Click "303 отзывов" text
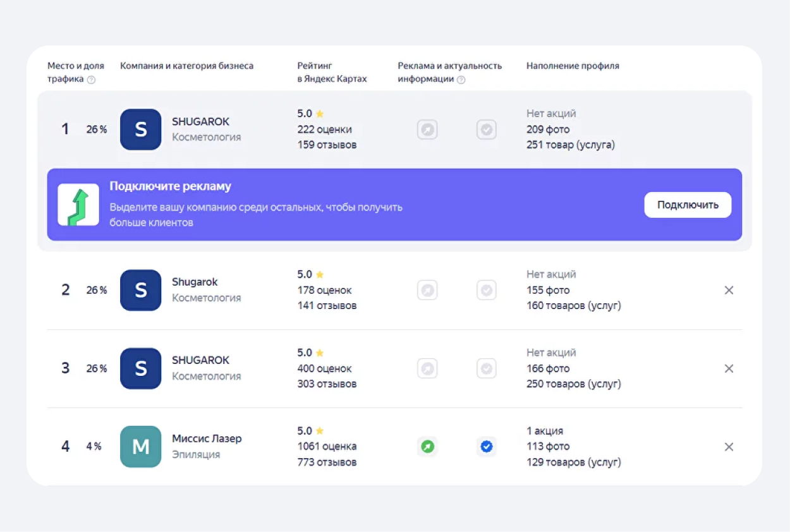This screenshot has width=790, height=532. coord(327,384)
